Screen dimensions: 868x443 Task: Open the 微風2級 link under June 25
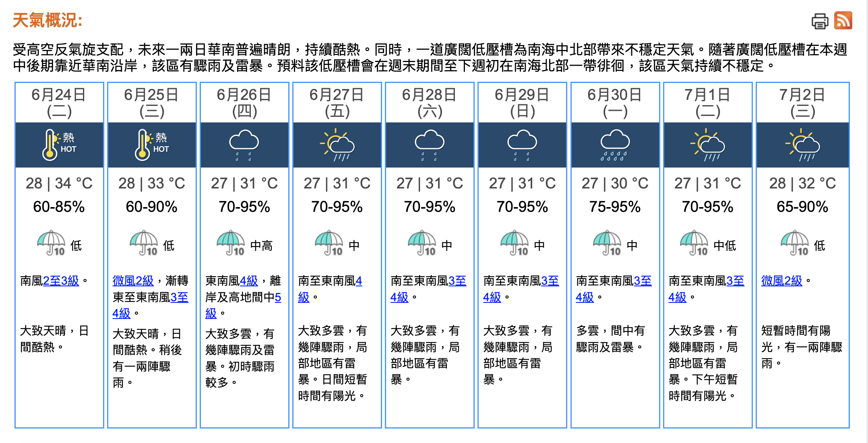coord(133,281)
